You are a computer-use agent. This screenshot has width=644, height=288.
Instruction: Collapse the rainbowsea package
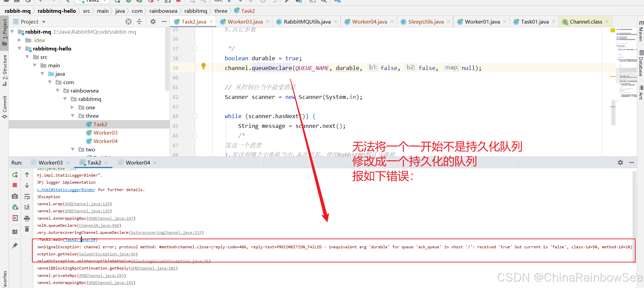[x=58, y=91]
